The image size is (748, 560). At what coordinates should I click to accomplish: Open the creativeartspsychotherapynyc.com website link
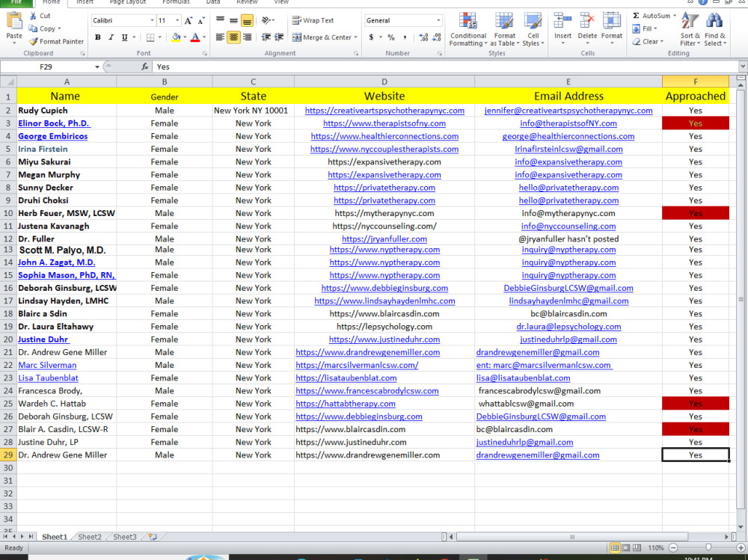pos(384,111)
